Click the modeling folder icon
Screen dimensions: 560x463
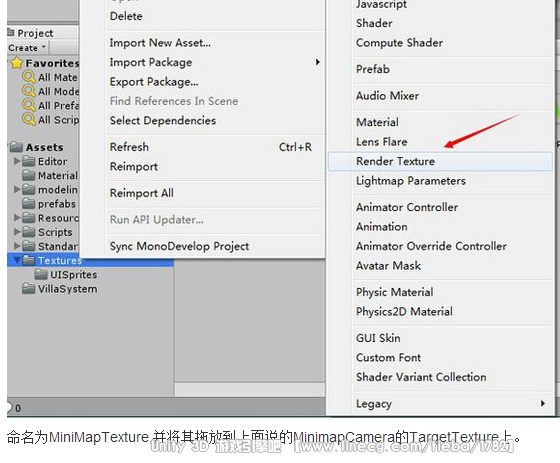(x=29, y=189)
